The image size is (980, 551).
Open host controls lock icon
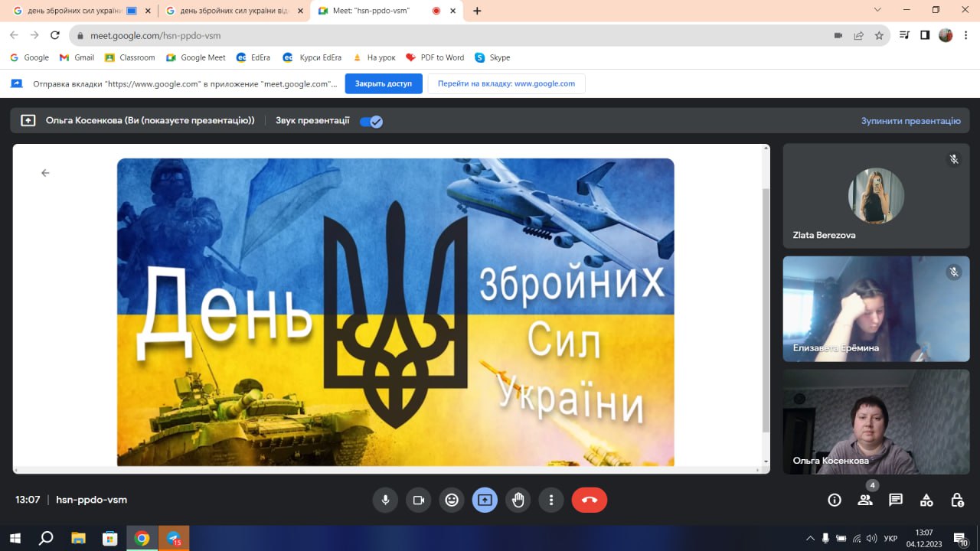point(957,500)
